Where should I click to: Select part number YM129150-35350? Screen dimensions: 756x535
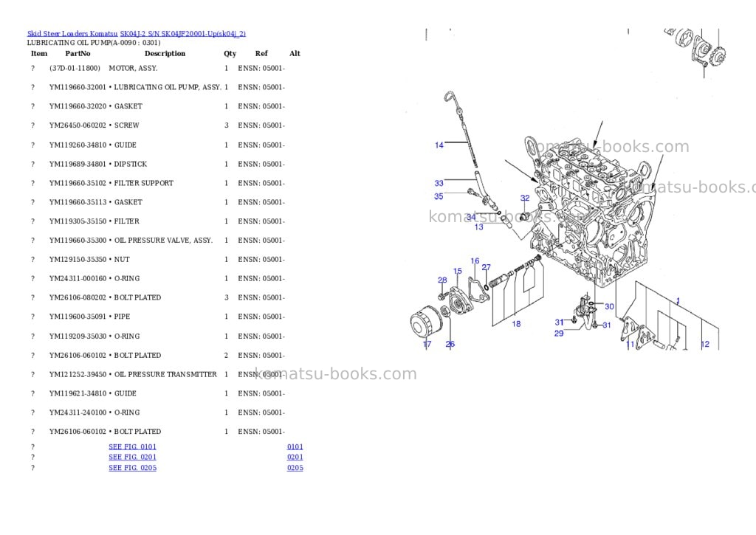pos(78,259)
